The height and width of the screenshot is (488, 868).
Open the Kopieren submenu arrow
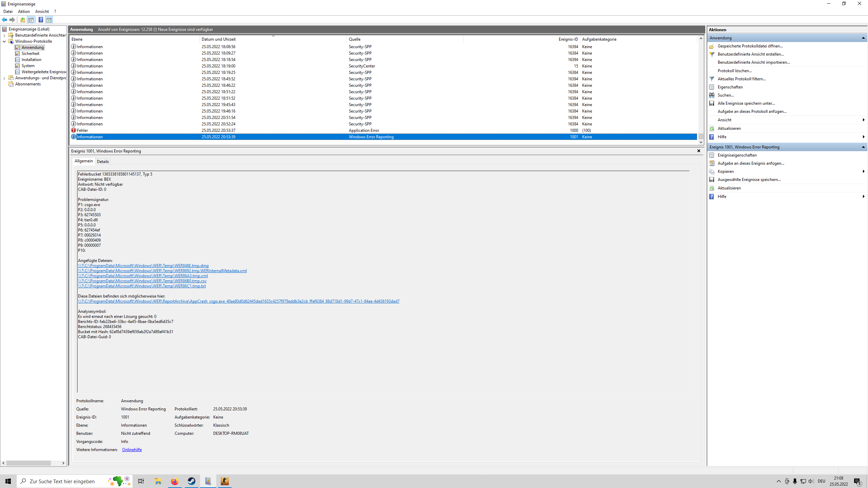click(864, 171)
